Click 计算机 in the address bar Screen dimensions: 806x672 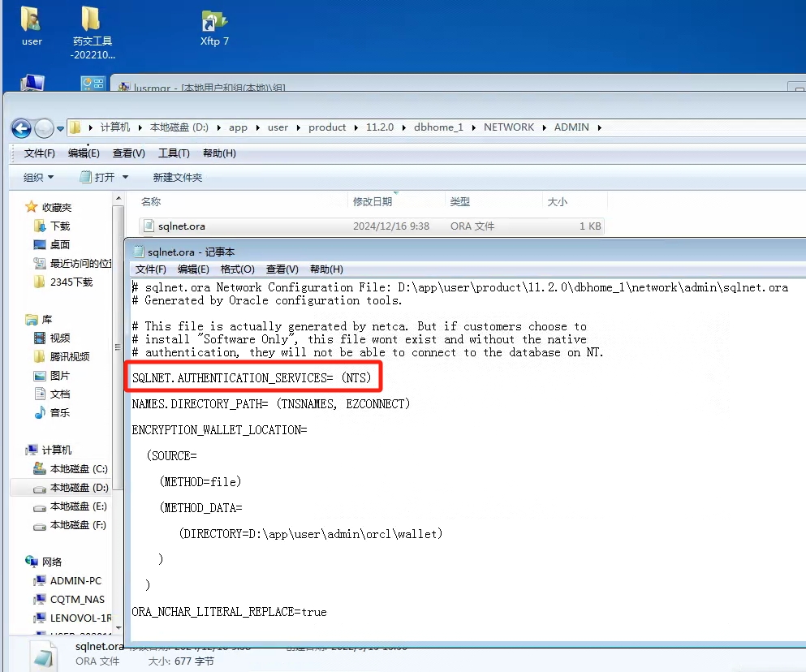(114, 127)
